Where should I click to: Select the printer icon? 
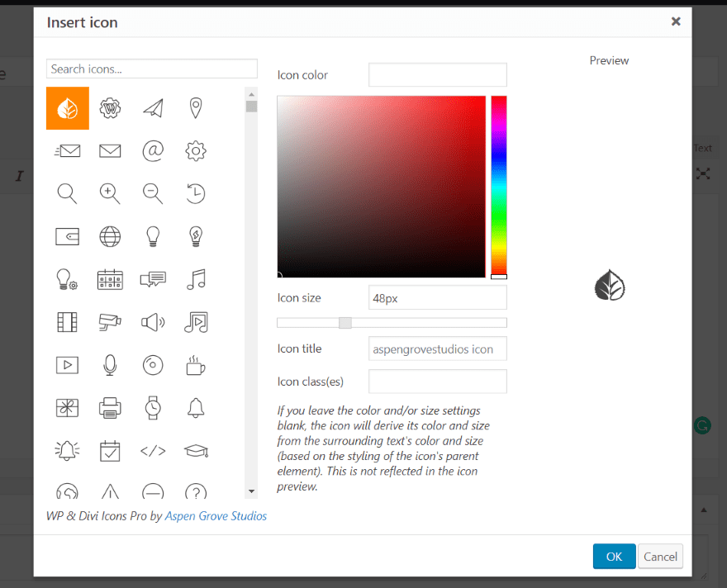(110, 408)
